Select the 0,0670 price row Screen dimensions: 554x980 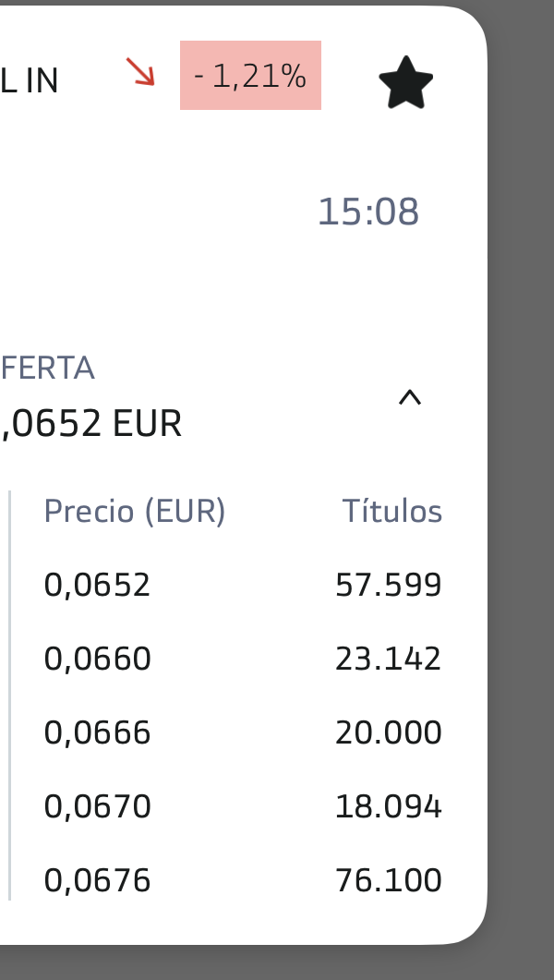click(x=97, y=806)
